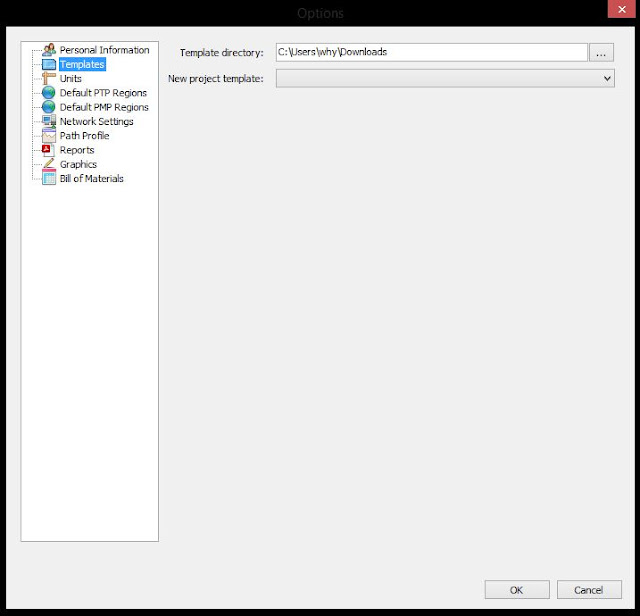Open Default PMP Regions settings
640x616 pixels.
tap(104, 107)
